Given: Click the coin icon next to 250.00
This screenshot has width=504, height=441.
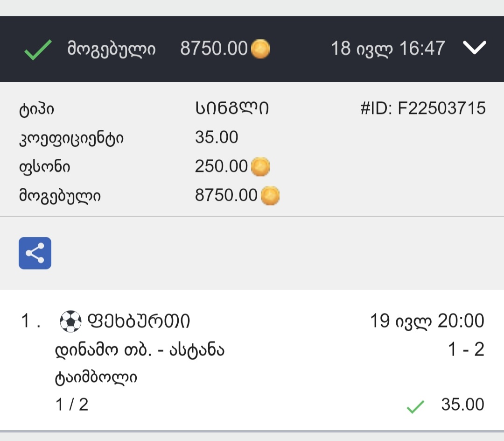Looking at the screenshot, I should click(260, 166).
